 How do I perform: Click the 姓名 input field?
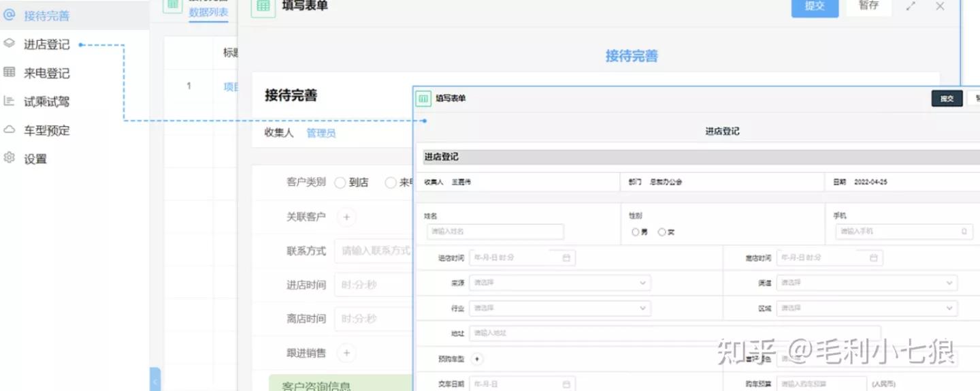495,232
